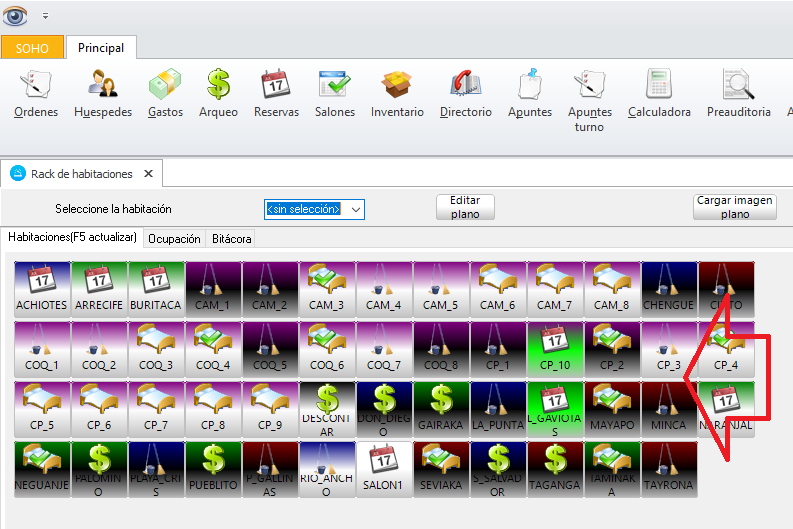Open the quick access toolbar dropdown arrow

click(x=45, y=16)
